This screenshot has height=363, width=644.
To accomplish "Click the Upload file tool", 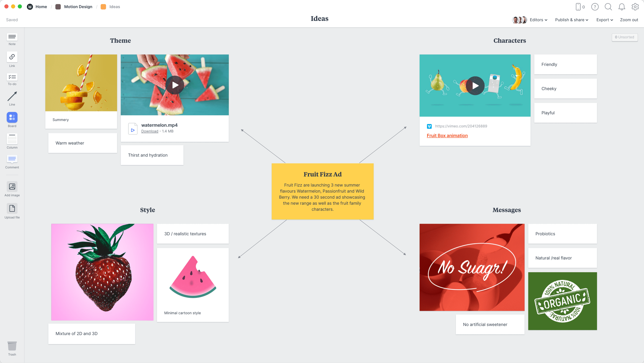I will pos(12,211).
